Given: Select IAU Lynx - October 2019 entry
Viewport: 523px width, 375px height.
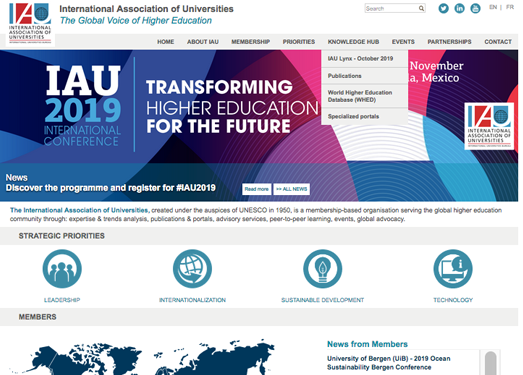Looking at the screenshot, I should coord(364,59).
